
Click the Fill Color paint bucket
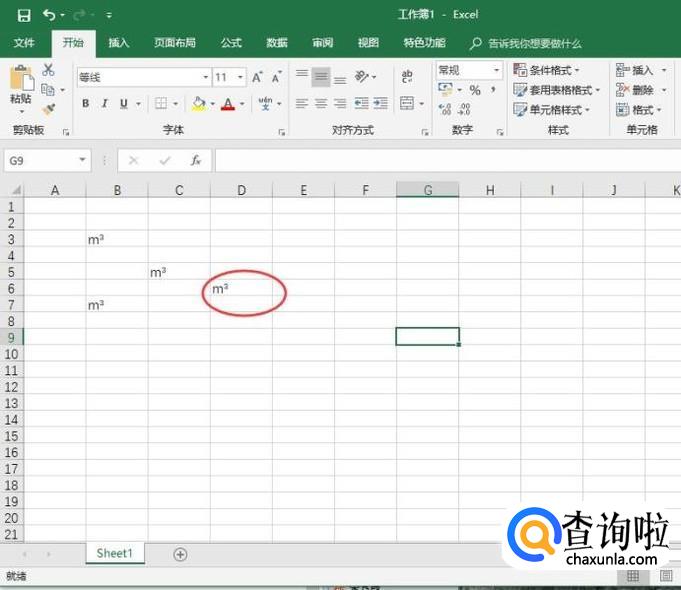click(x=199, y=103)
